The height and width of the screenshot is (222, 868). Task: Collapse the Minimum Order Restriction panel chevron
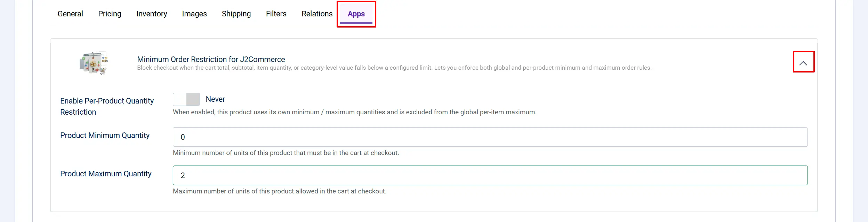[x=803, y=63]
